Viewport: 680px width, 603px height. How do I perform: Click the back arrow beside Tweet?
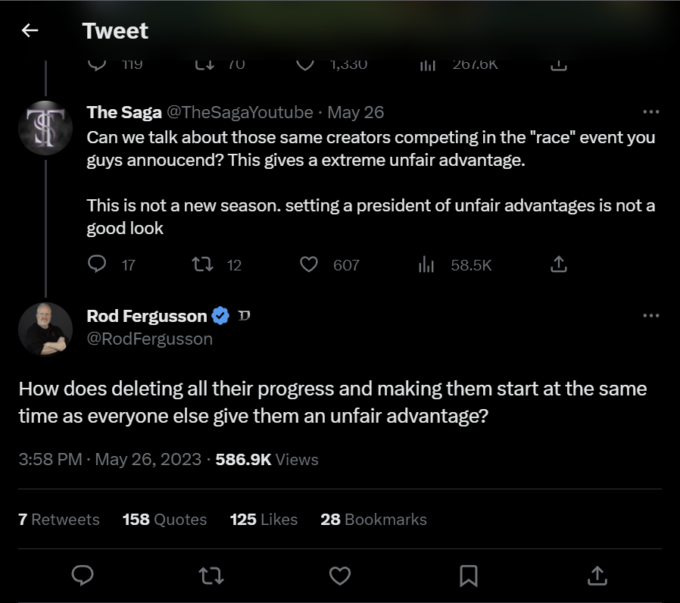(30, 31)
